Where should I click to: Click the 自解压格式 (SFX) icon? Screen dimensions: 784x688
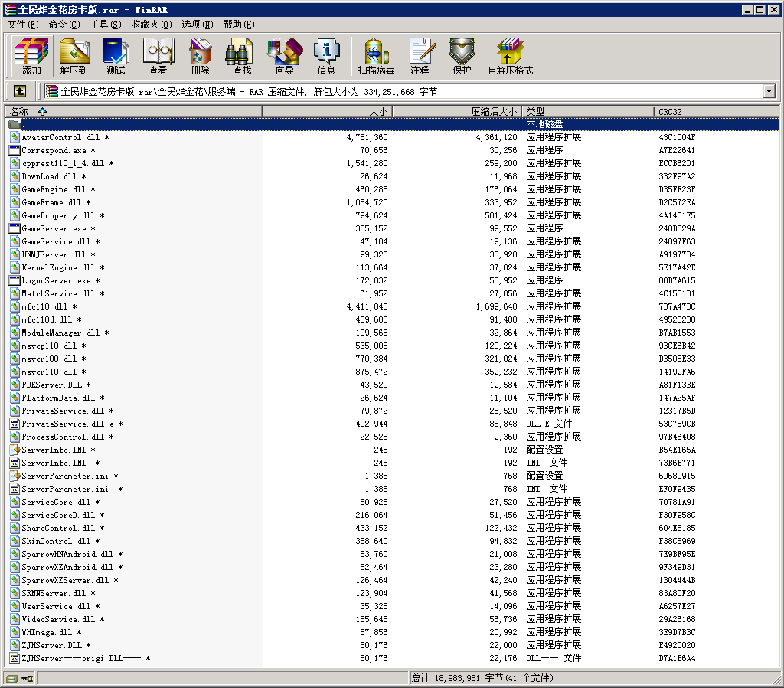click(510, 56)
